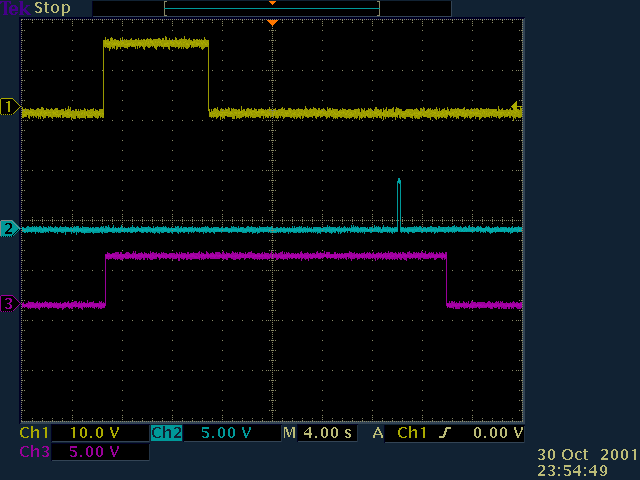
Task: Select the yellow Ch1 label at bottom left
Action: 34,433
